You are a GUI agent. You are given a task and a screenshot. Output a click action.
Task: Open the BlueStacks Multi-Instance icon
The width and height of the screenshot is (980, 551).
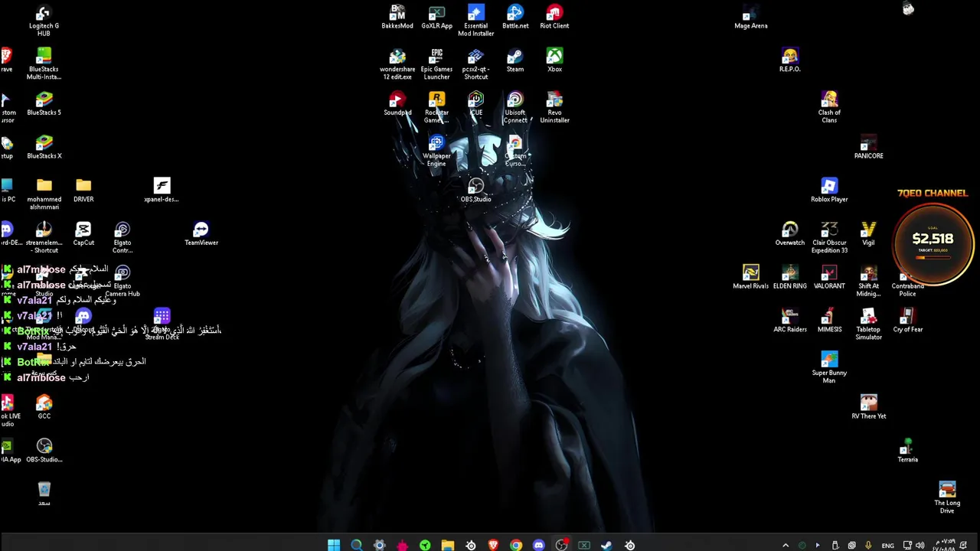[x=44, y=64]
